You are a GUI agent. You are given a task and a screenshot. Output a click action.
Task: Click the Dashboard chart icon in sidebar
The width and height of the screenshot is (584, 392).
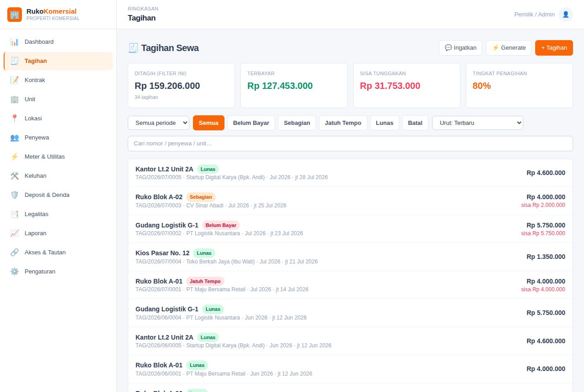point(15,42)
